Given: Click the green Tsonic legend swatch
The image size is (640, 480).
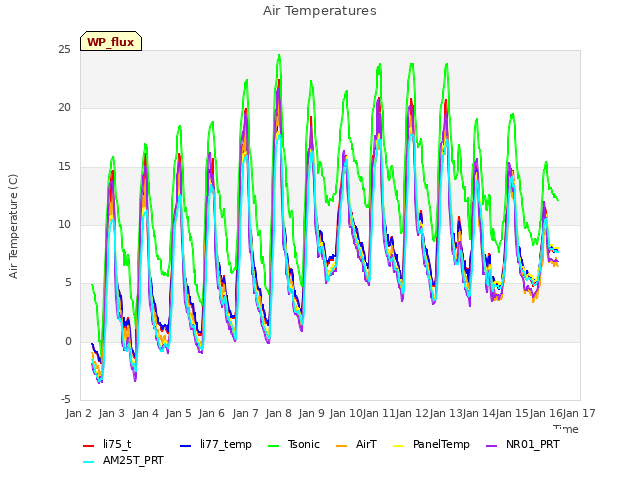Looking at the screenshot, I should point(273,446).
